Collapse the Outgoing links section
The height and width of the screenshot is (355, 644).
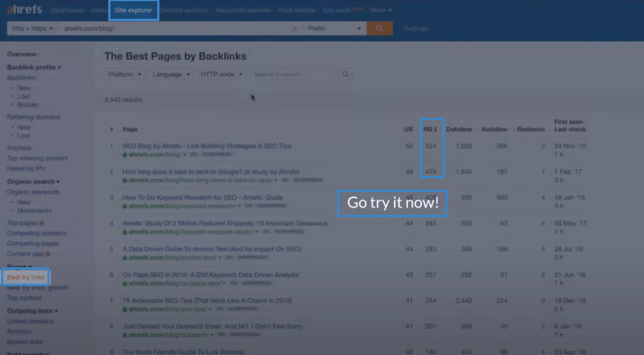(32, 311)
